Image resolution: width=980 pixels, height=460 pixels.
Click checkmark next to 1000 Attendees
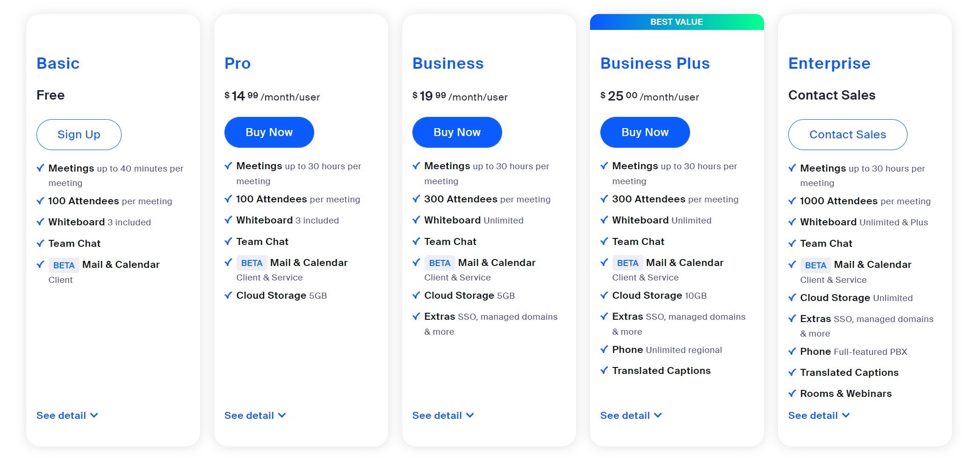(792, 201)
